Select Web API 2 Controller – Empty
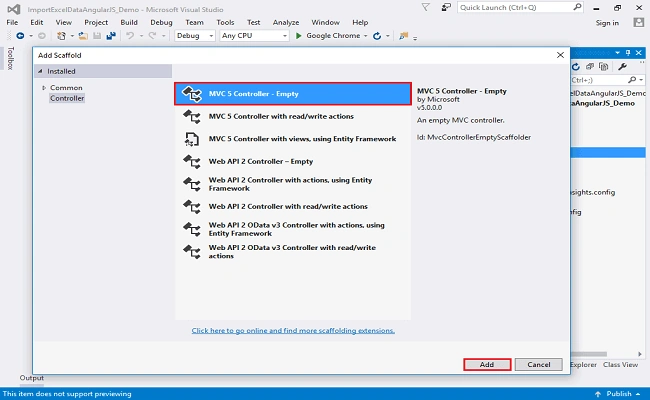The width and height of the screenshot is (650, 400). tap(293, 161)
